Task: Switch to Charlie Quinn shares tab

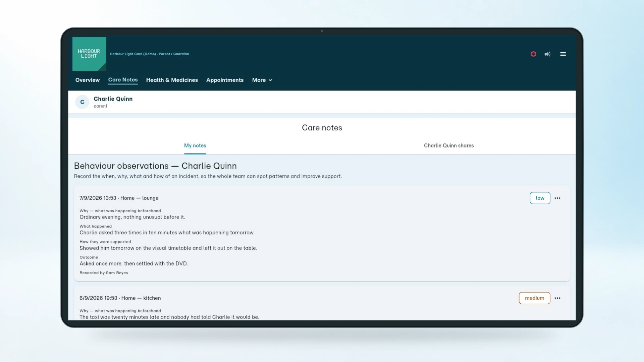Action: [x=449, y=145]
